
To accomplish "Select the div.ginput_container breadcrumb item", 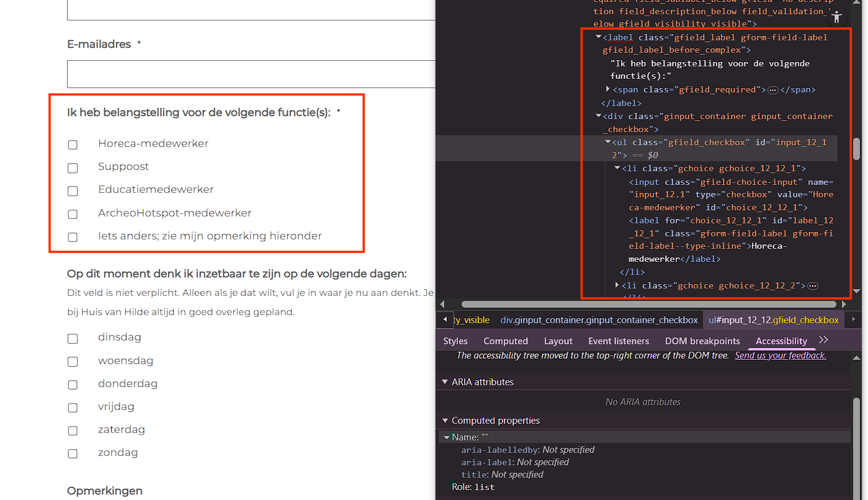I will (x=599, y=320).
